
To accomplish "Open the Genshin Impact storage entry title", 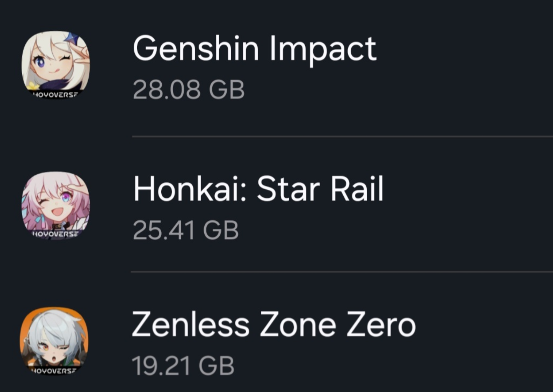I will 254,49.
